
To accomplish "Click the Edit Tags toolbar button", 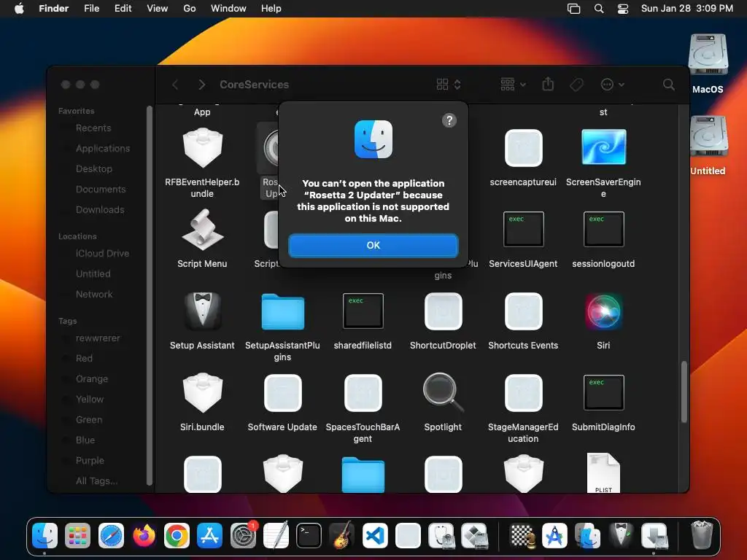I will point(576,85).
